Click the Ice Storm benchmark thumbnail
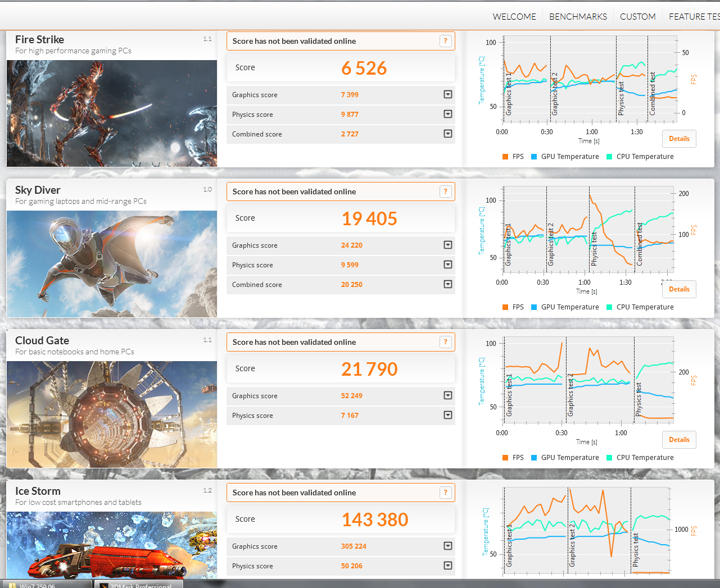This screenshot has width=720, height=588. tap(112, 545)
